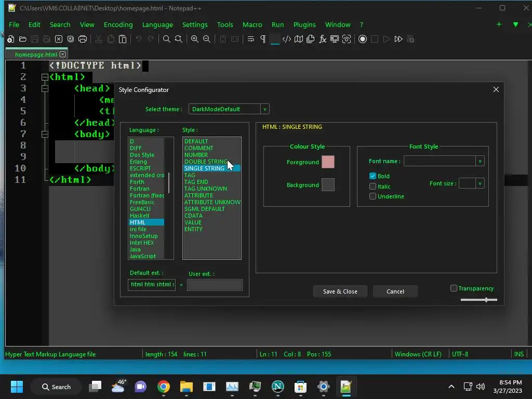The height and width of the screenshot is (399, 532).
Task: Click the Monitoring eye icon
Action: click(x=347, y=39)
